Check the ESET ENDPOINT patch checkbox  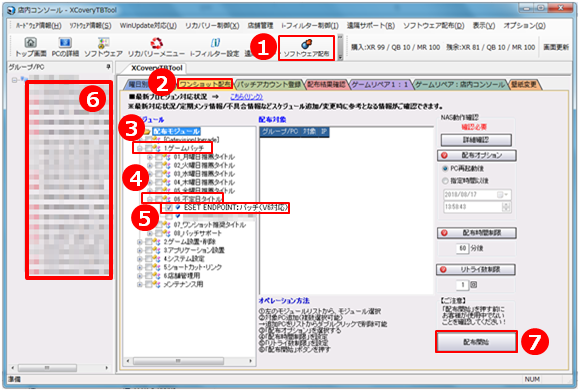169,208
